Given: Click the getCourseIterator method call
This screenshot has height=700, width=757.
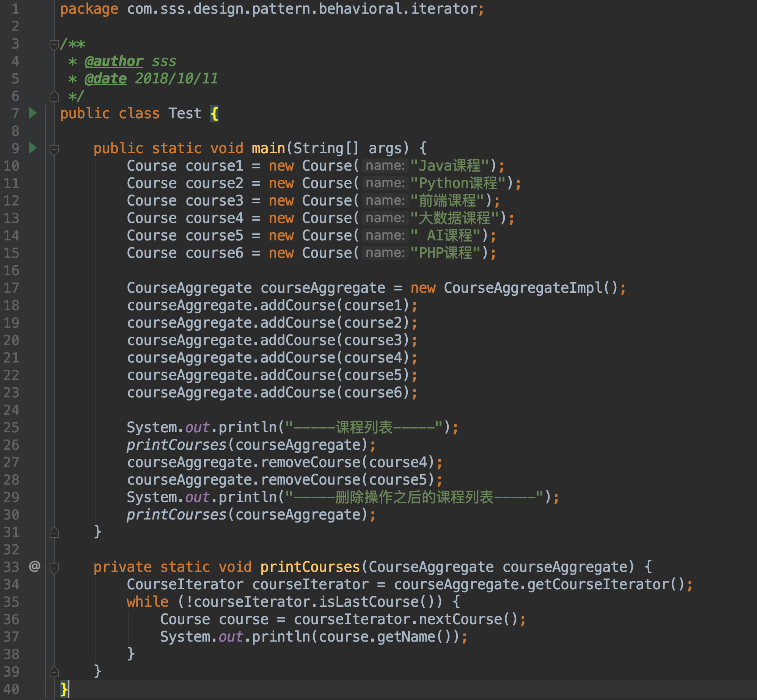Looking at the screenshot, I should (598, 584).
